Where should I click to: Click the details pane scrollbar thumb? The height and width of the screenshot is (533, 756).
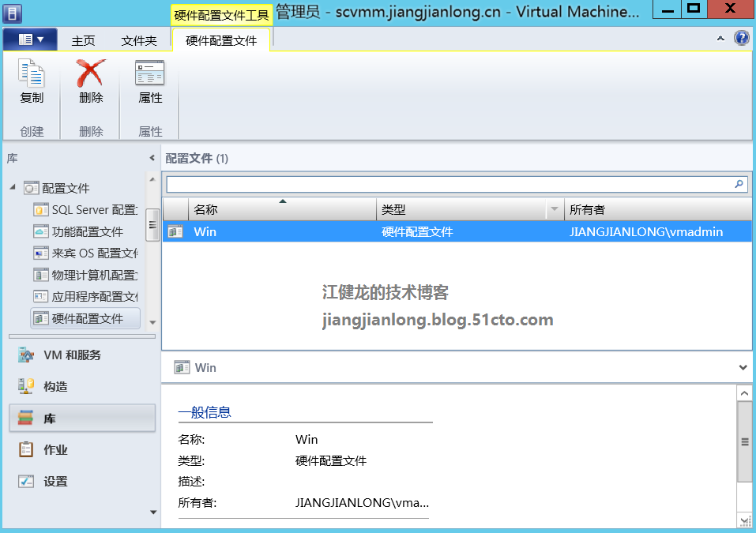(744, 441)
